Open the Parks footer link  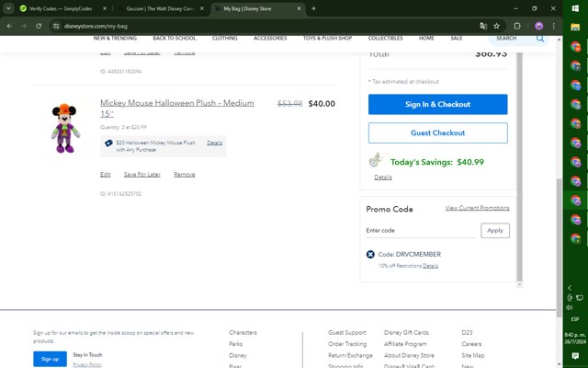(235, 344)
